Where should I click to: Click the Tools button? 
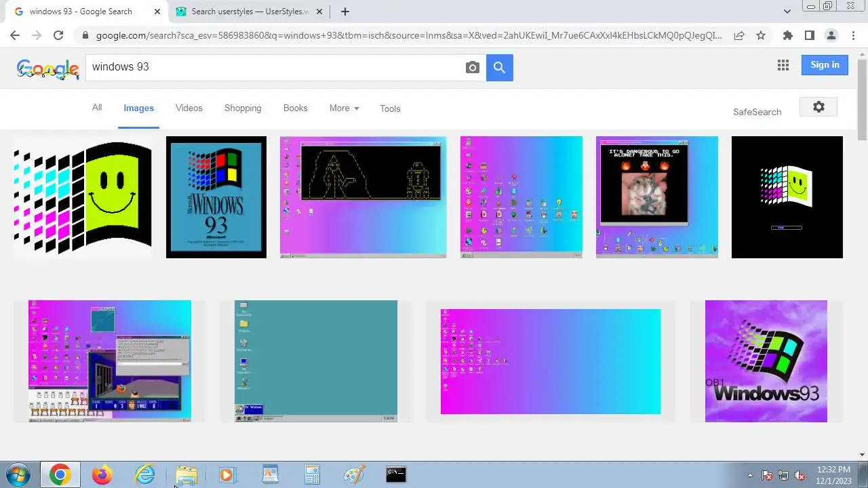tap(390, 108)
